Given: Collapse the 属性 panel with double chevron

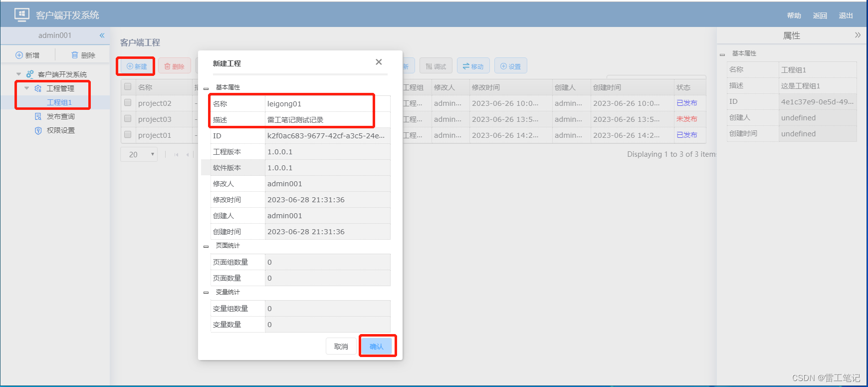Looking at the screenshot, I should 858,35.
